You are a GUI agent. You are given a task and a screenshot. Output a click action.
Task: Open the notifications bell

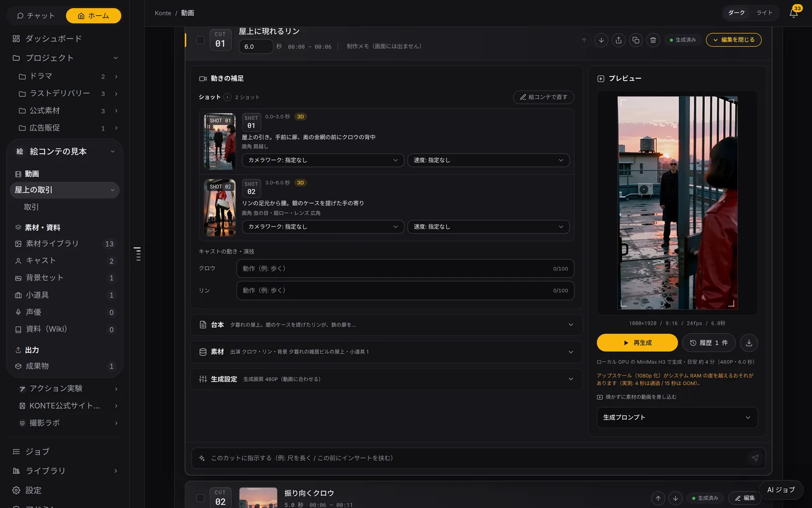tap(794, 13)
